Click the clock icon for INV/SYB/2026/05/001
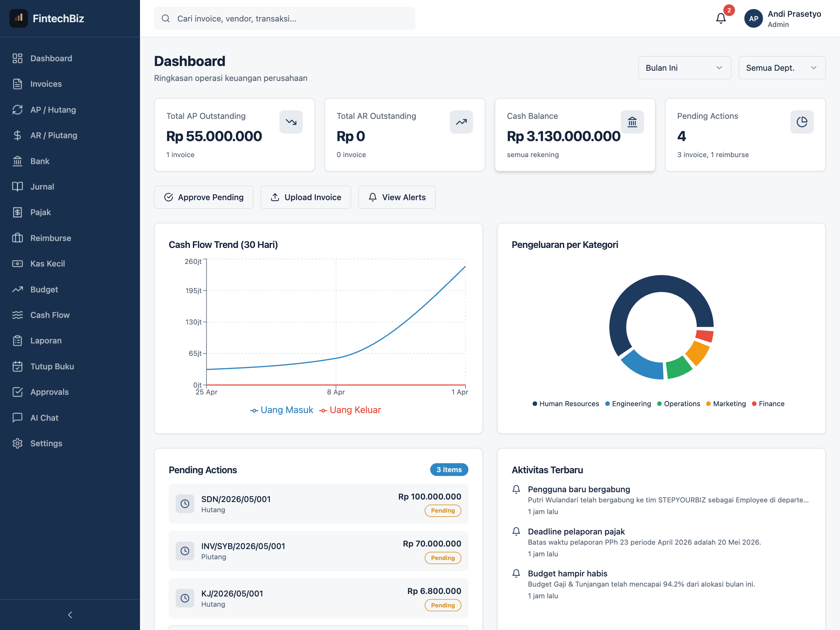The width and height of the screenshot is (840, 630). tap(185, 551)
